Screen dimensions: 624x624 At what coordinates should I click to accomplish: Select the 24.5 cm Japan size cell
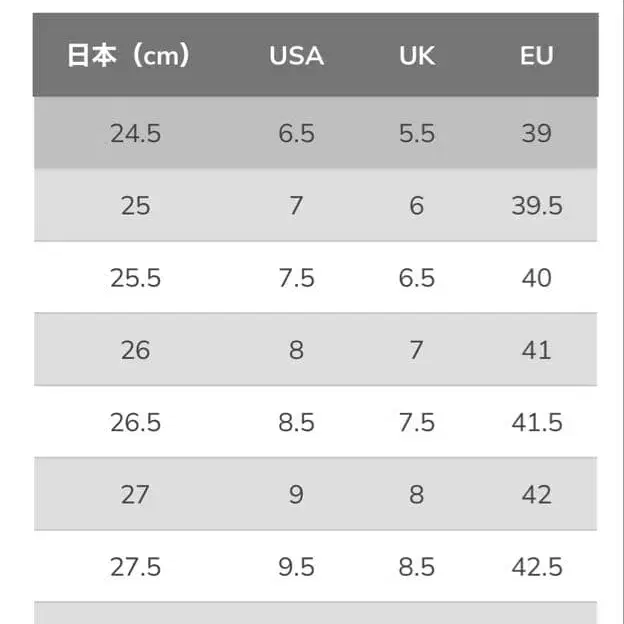135,133
